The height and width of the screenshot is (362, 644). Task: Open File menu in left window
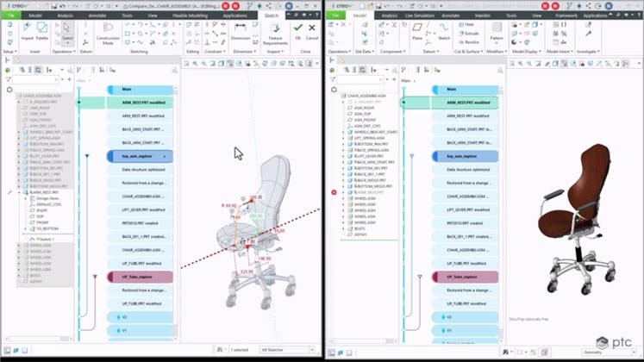tap(11, 16)
